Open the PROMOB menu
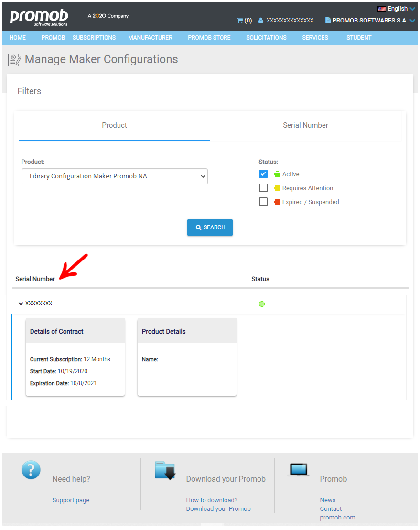This screenshot has width=420, height=530. [53, 38]
